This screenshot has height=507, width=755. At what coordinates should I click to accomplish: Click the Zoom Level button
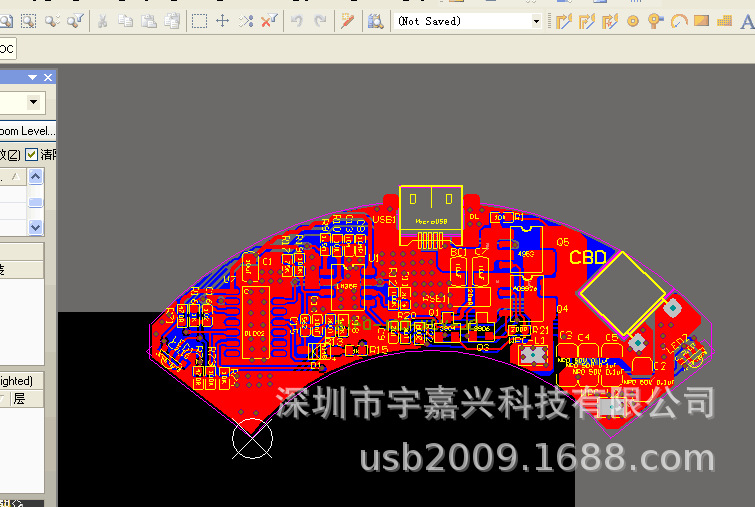pos(27,131)
